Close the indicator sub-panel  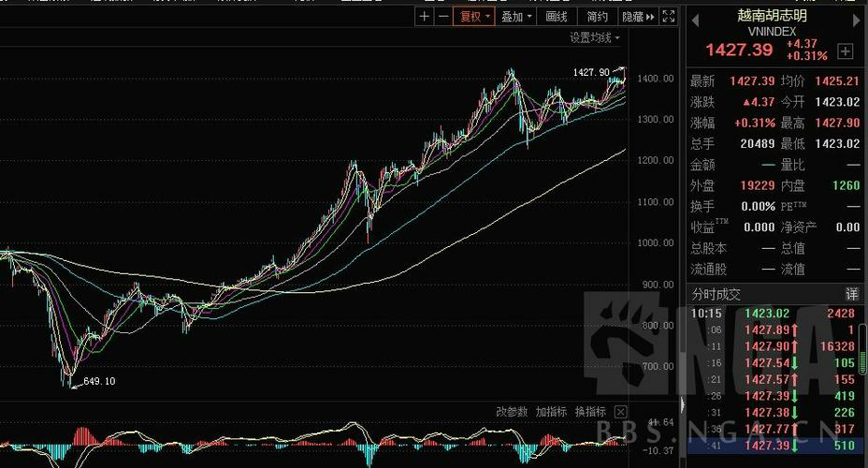click(x=620, y=412)
